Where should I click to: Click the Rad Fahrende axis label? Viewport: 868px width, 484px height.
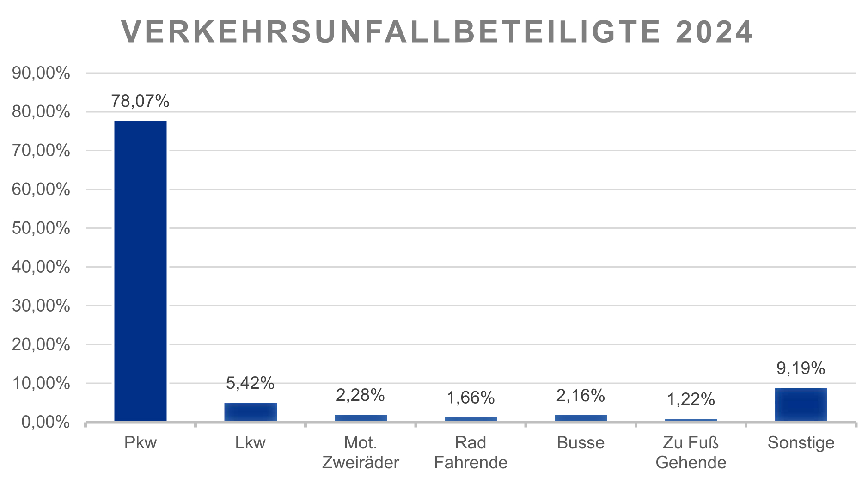(x=471, y=453)
